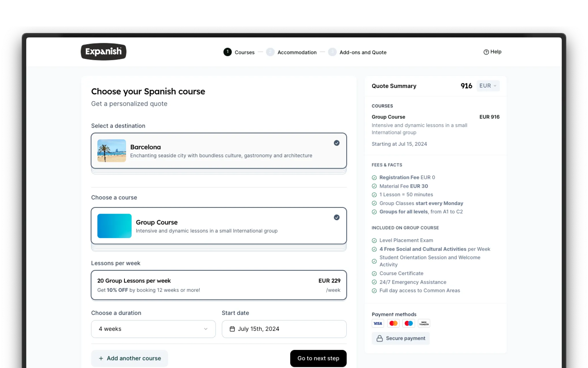Click the Bank Transfer payment icon
This screenshot has height=368, width=588.
[424, 323]
